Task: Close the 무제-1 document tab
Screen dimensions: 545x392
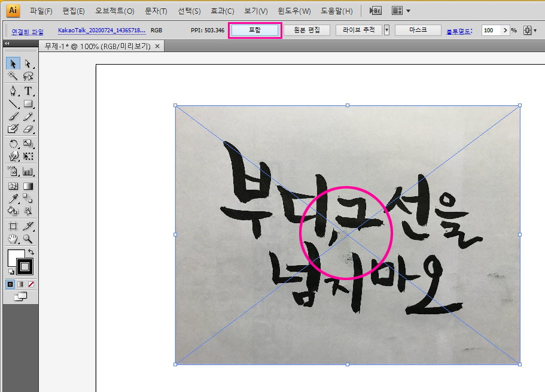Action: click(x=157, y=46)
